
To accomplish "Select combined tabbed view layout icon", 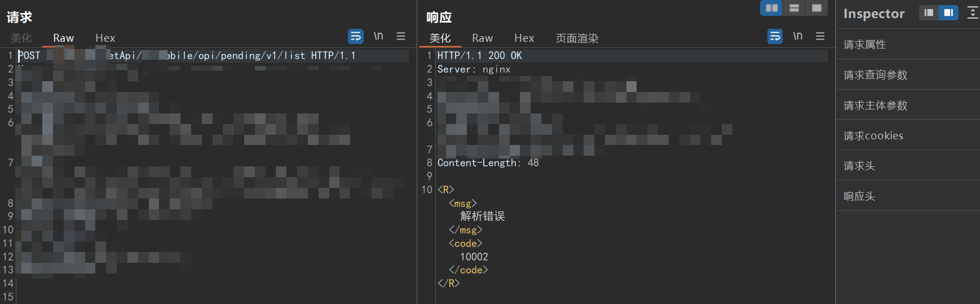I will pyautogui.click(x=816, y=8).
